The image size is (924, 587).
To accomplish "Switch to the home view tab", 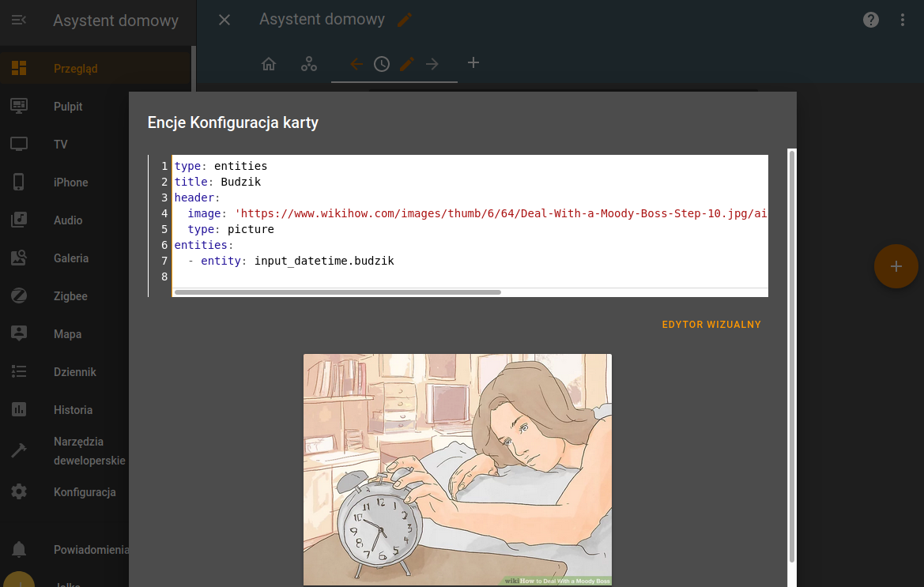I will pos(269,63).
